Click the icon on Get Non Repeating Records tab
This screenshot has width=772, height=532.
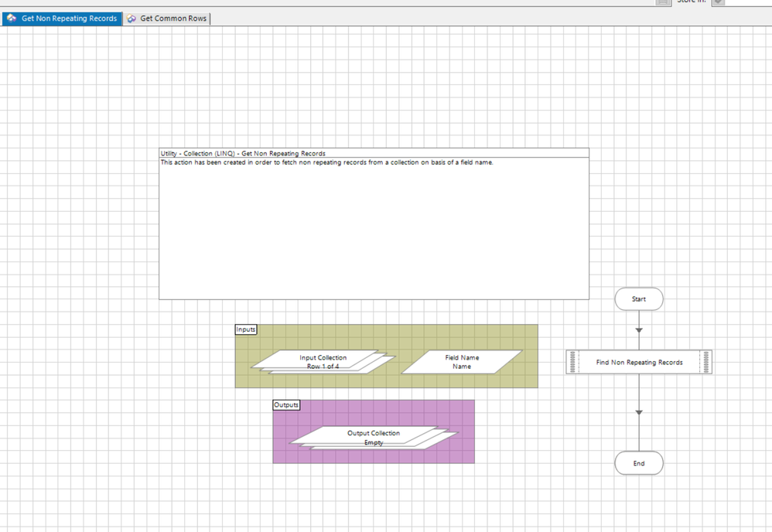pyautogui.click(x=12, y=19)
